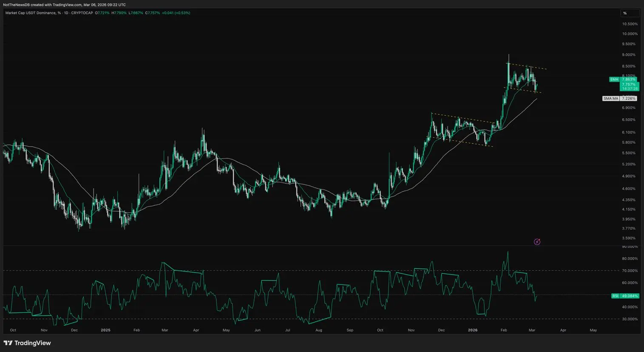The image size is (644, 352).
Task: Click the 5.200% price axis label
Action: coord(629,164)
